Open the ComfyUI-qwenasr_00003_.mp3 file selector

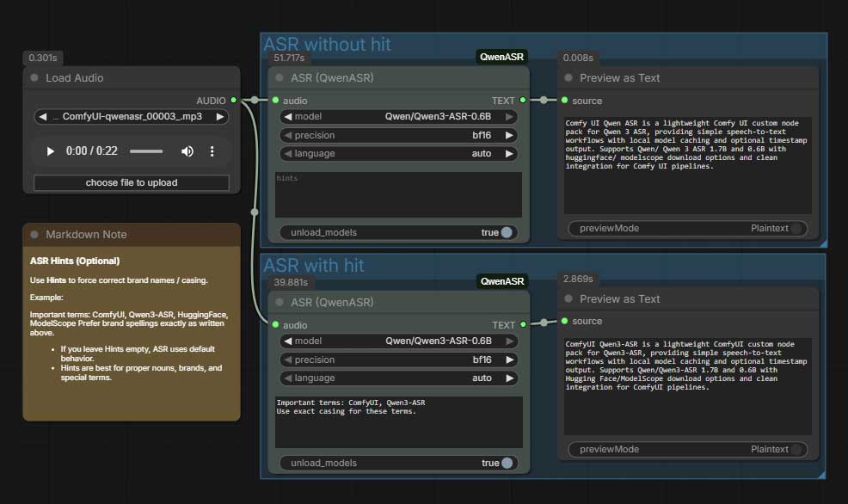132,117
